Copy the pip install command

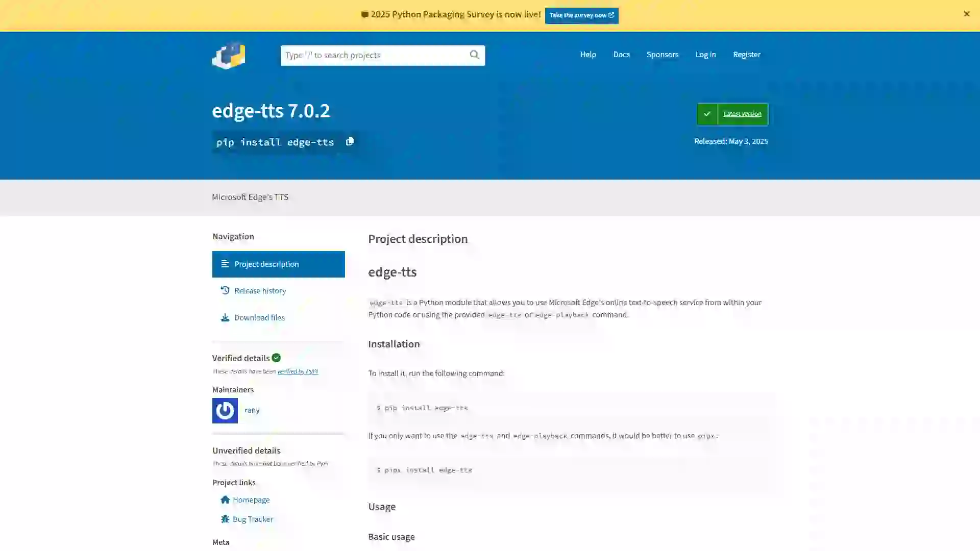tap(350, 142)
